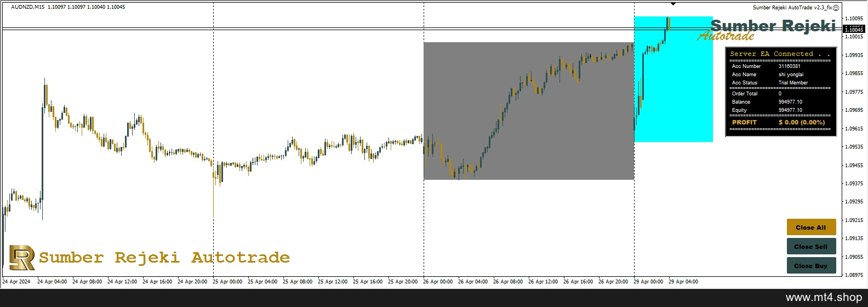This screenshot has height=307, width=868.
Task: Click the 1.09295 price axis label
Action: click(x=854, y=202)
